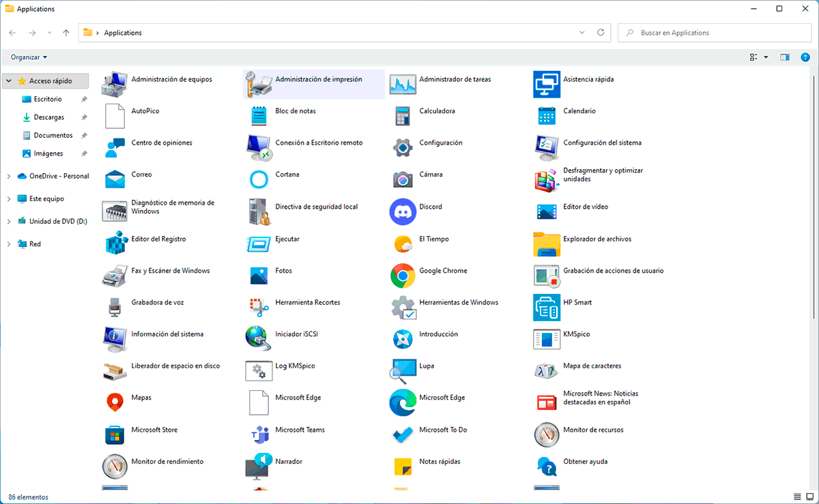The width and height of the screenshot is (819, 504).
Task: Select the Cortana circle icon
Action: [259, 180]
